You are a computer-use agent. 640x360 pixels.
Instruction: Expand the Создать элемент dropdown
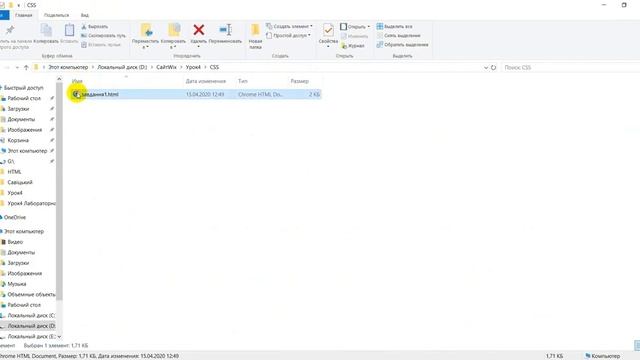point(311,26)
